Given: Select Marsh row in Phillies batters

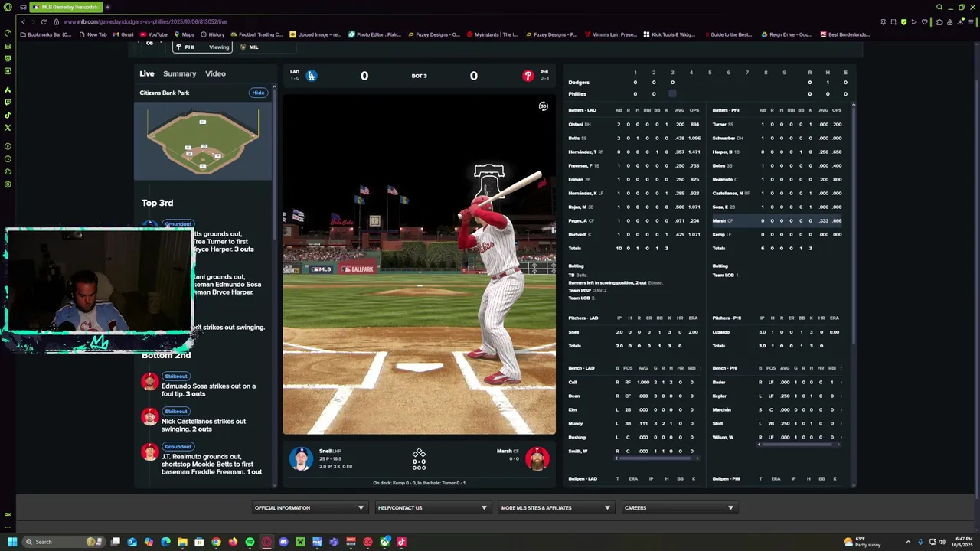Looking at the screenshot, I should [777, 220].
